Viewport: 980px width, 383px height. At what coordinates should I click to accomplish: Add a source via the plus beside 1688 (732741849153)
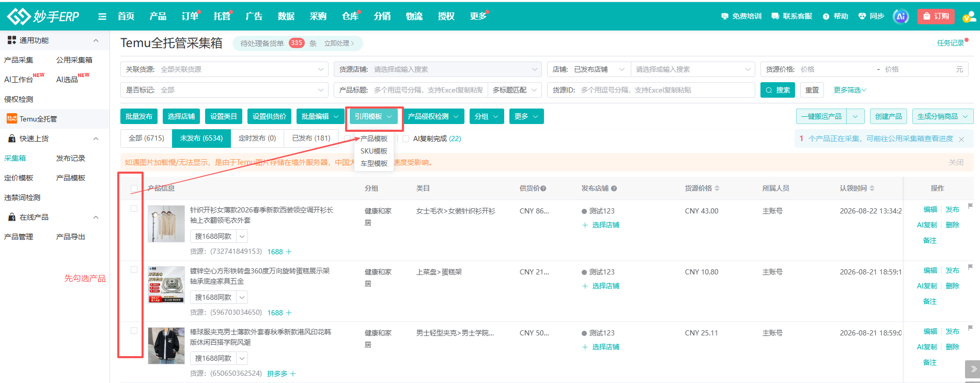tap(289, 252)
